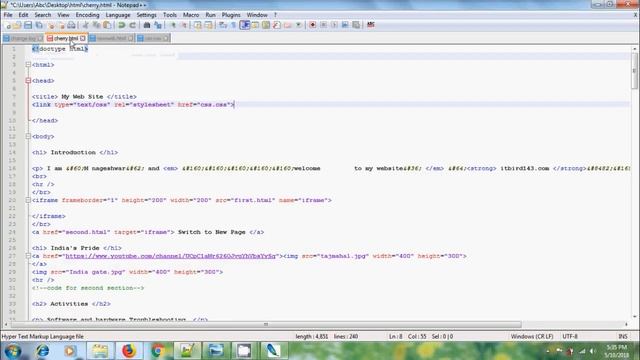This screenshot has height=360, width=640.
Task: Click the Redo toolbar arrow
Action: point(132,25)
